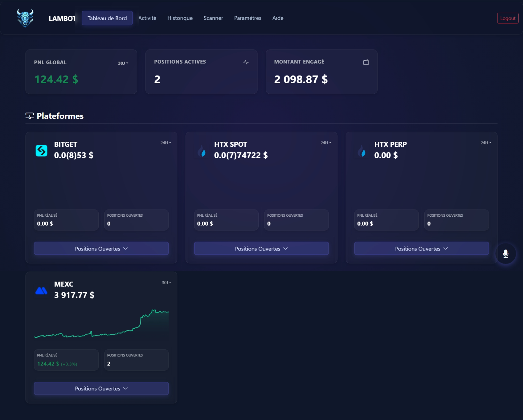Click the Logout button

point(508,18)
